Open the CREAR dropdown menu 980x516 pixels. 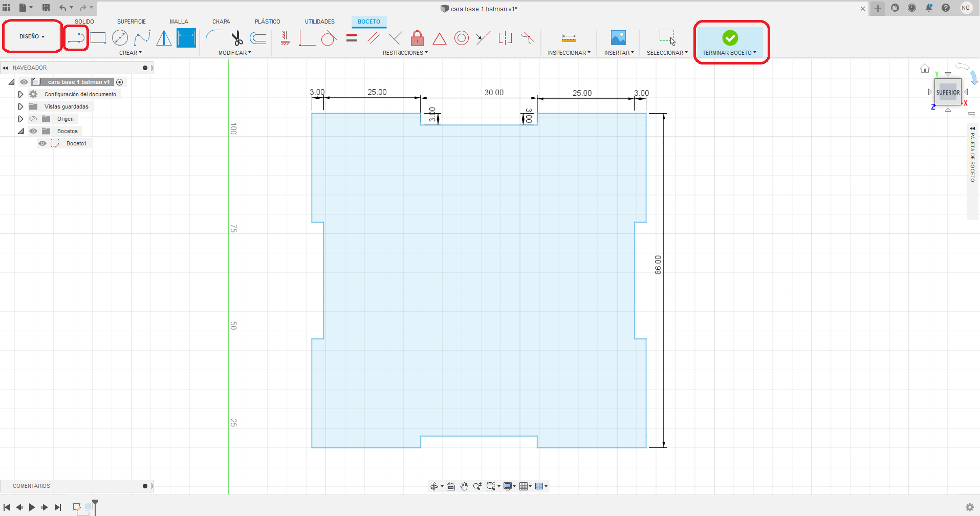pos(130,53)
